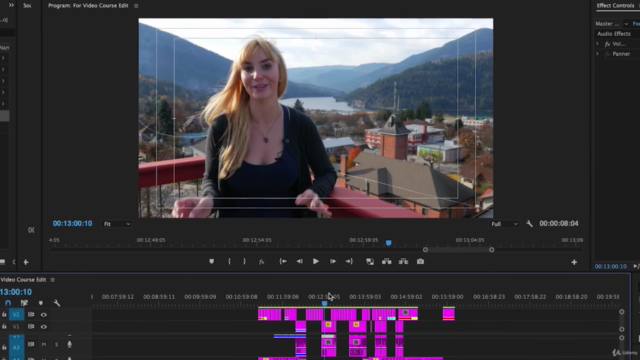Open Comparison View in the Program monitor
The image size is (640, 360).
coord(370,262)
